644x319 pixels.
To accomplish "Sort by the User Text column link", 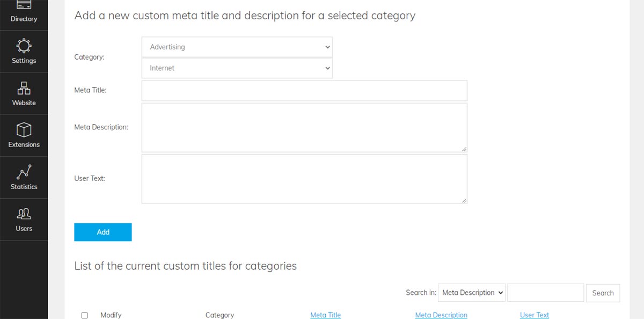I will [535, 315].
